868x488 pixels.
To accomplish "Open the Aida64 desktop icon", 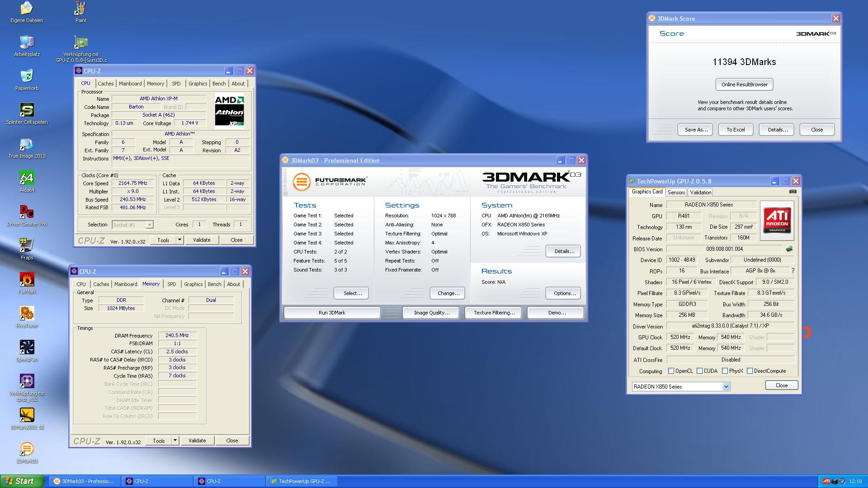I will tap(27, 178).
